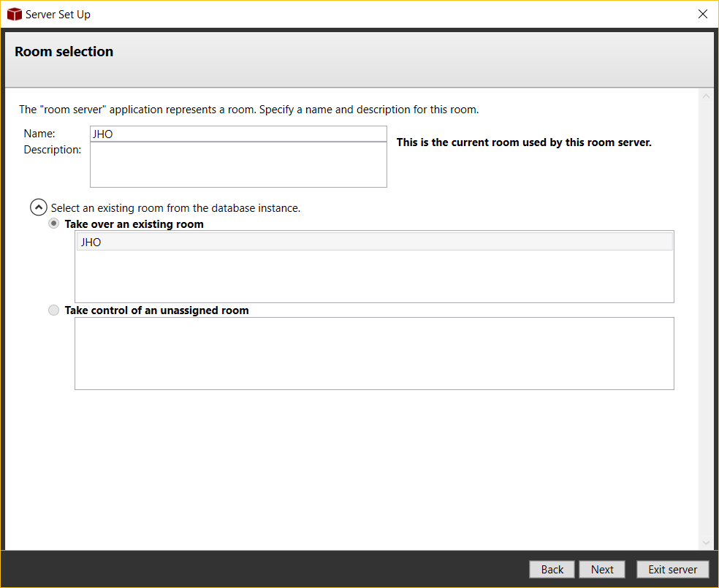Click the empty unassigned room list box
Screen dimensions: 719x588
(374, 354)
